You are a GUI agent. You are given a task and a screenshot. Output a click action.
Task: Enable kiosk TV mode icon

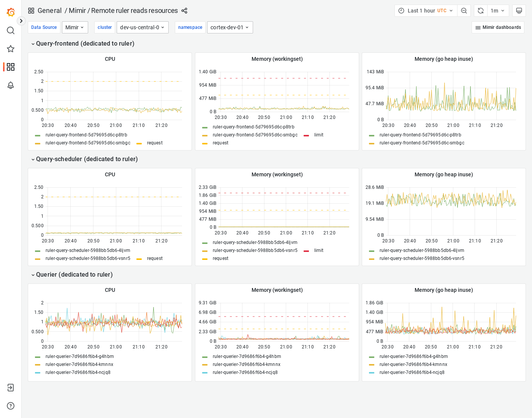(519, 11)
